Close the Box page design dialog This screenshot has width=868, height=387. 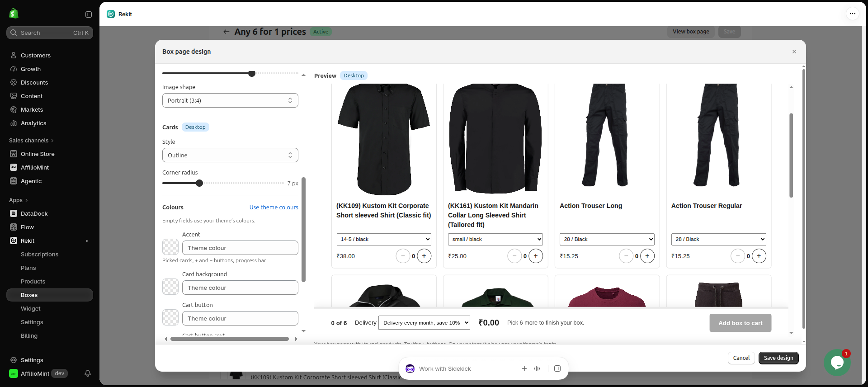[x=794, y=52]
